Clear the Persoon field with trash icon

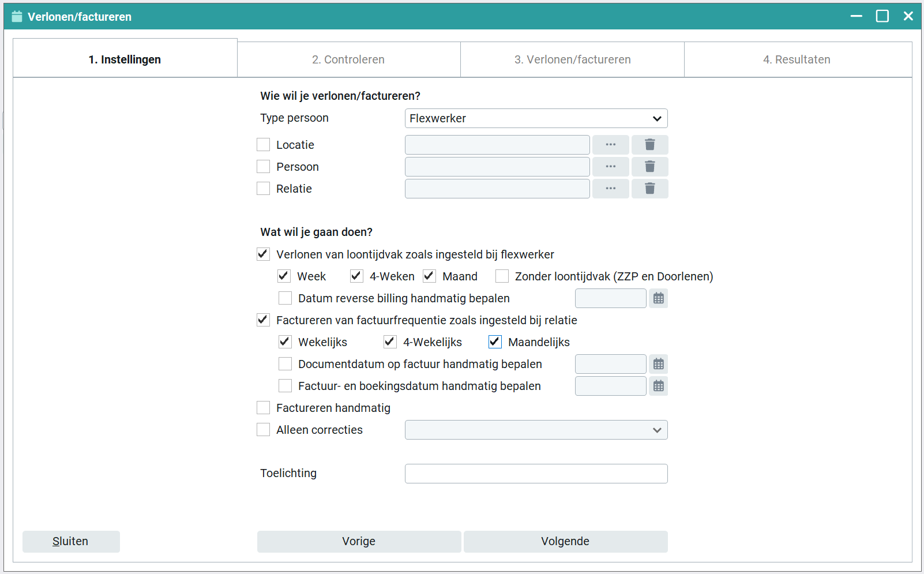[649, 167]
